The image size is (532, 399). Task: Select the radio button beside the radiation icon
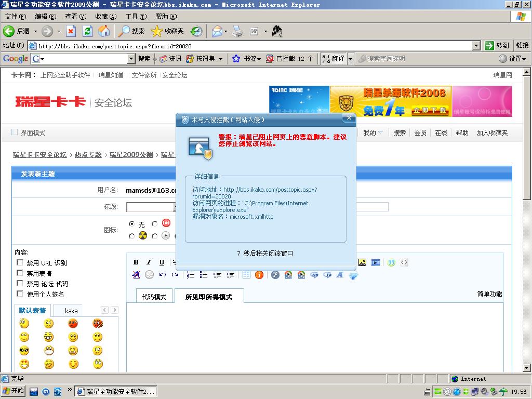pos(131,236)
